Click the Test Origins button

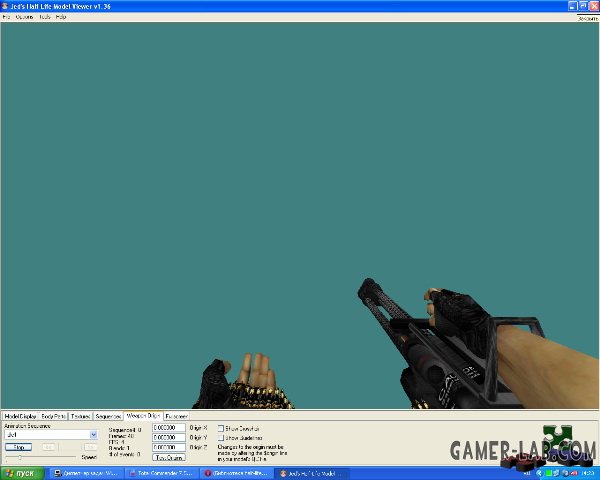pos(169,457)
